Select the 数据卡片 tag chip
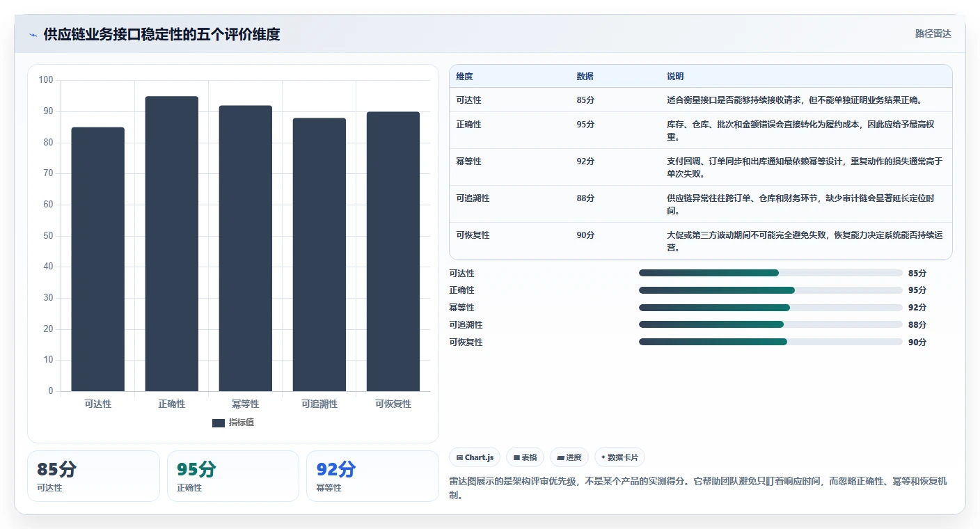 tap(619, 457)
